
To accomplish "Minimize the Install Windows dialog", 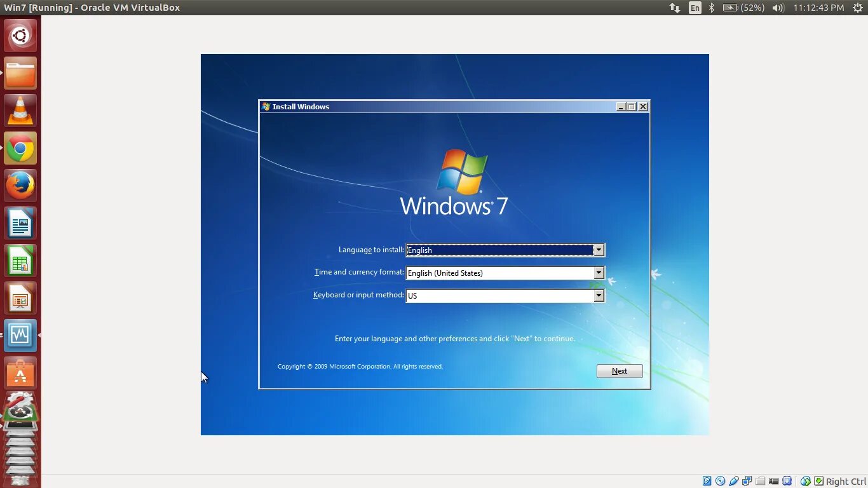I will (x=621, y=107).
